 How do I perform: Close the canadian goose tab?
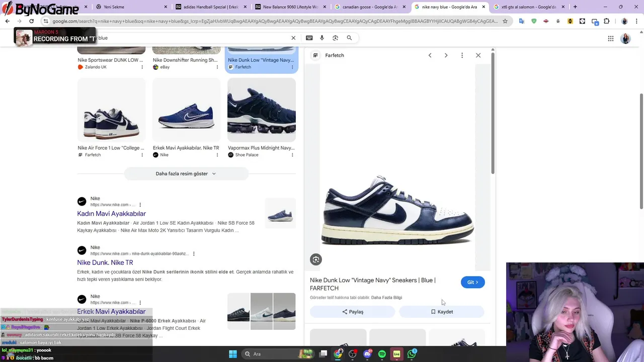click(404, 7)
